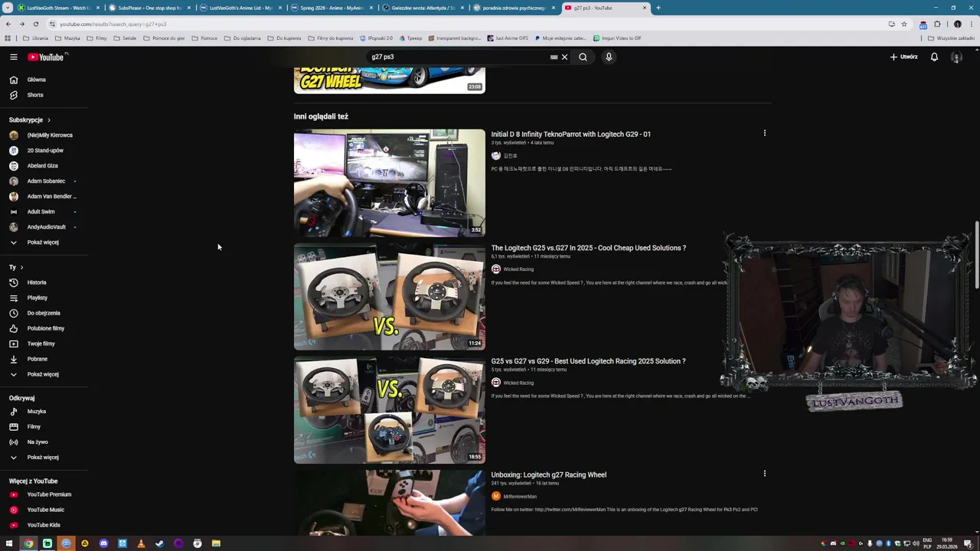Open the new browser tab plus button
Image resolution: width=980 pixels, height=551 pixels.
coord(658,8)
